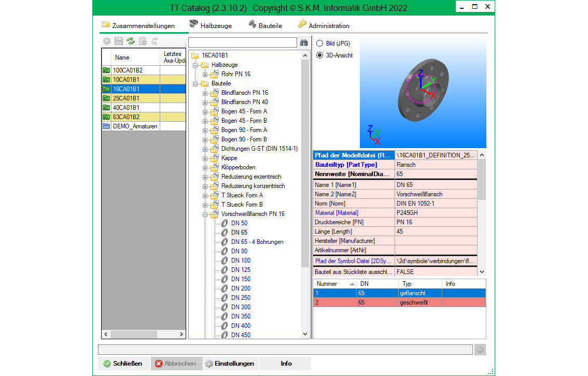Select the Bild (JPG) radio option

(x=320, y=44)
